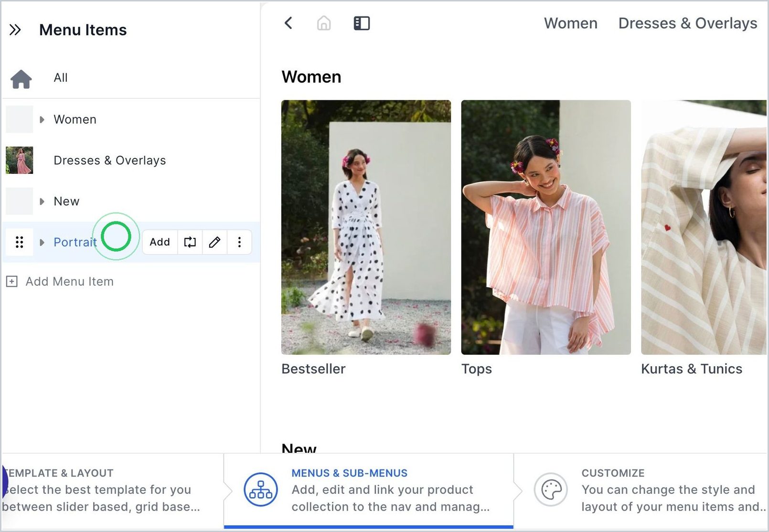Click the Tops caption
This screenshot has width=769, height=532.
(x=477, y=369)
